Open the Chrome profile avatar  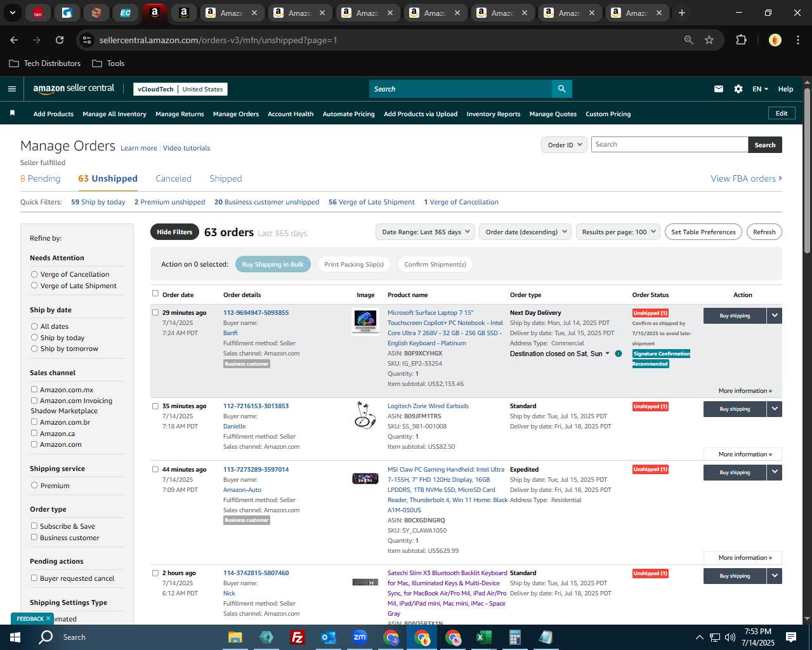(x=775, y=40)
